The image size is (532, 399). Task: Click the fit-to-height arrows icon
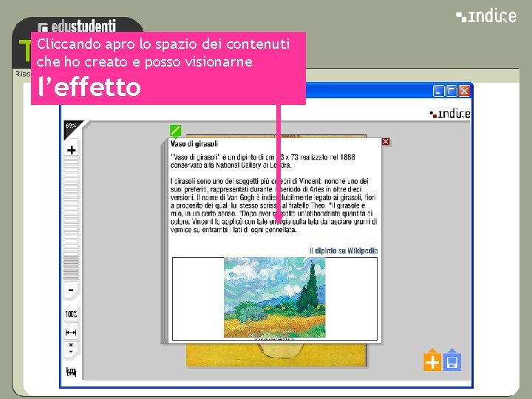[x=71, y=349]
